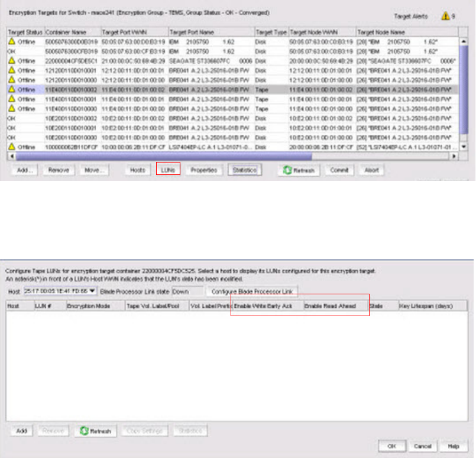
Task: Click the scroll down arrow of the targets table
Action: (464, 147)
